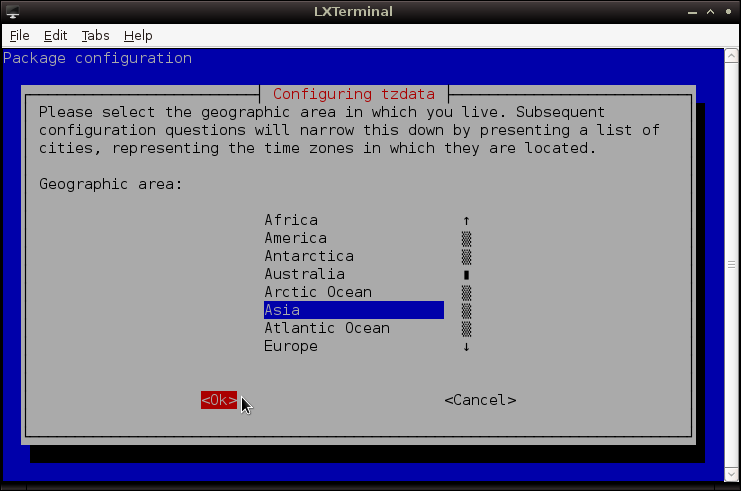Pick the Arctic Ocean list entry
The height and width of the screenshot is (491, 741).
pyautogui.click(x=317, y=292)
